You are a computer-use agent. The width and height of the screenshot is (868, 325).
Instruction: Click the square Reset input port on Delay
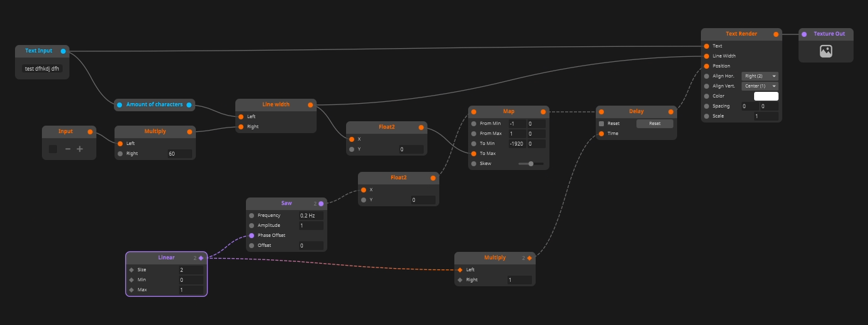tap(601, 123)
